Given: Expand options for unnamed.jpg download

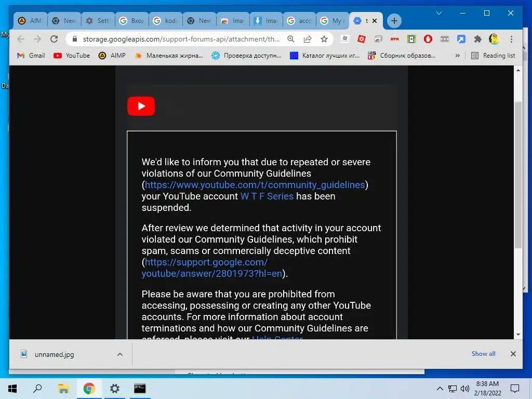Looking at the screenshot, I should (x=120, y=354).
